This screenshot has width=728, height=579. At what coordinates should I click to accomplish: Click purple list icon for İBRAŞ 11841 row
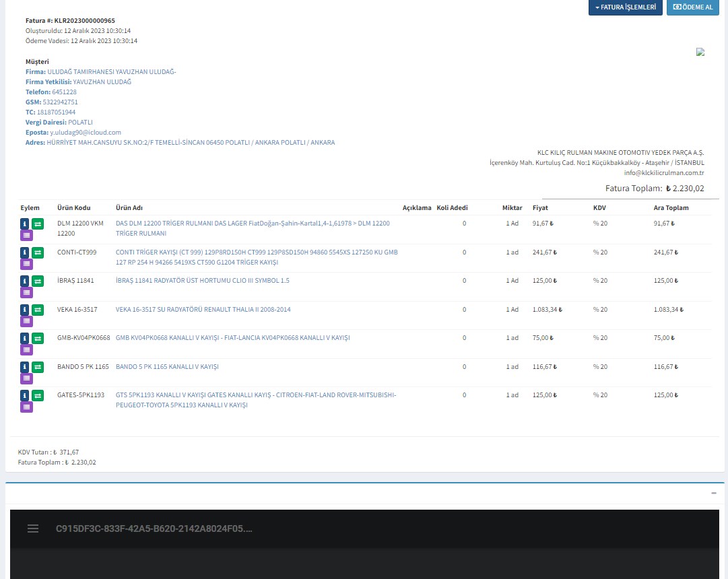(26, 292)
